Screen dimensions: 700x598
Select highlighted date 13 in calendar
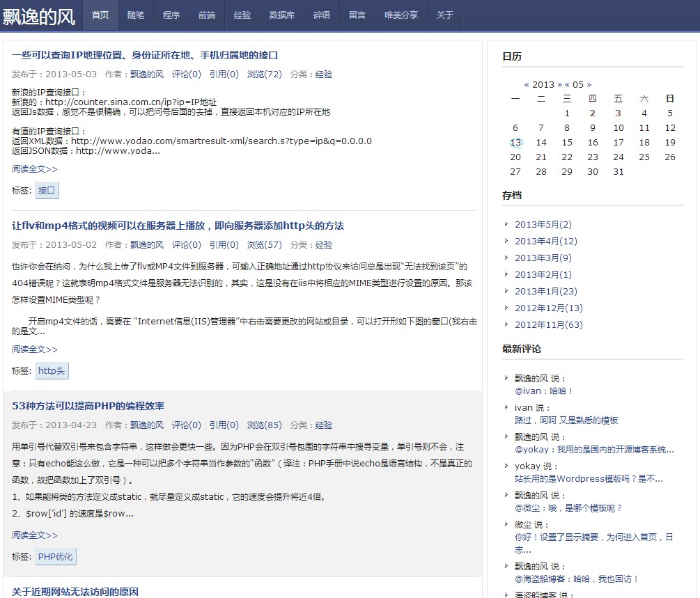coord(515,143)
